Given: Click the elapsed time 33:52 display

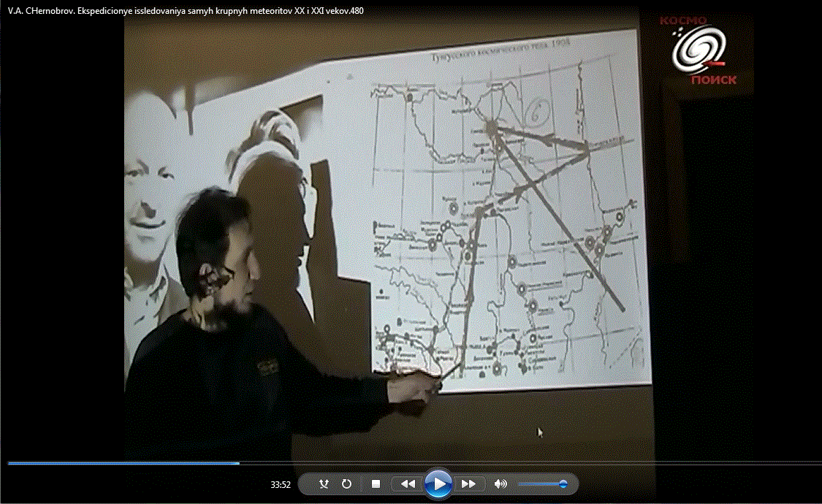Looking at the screenshot, I should [281, 485].
